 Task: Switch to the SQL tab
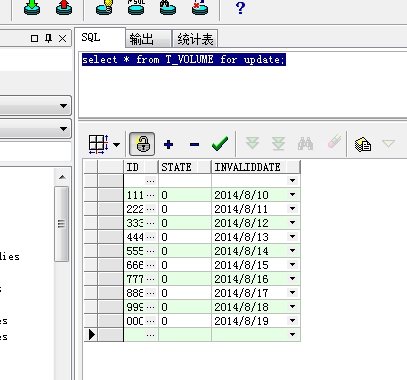pyautogui.click(x=100, y=37)
